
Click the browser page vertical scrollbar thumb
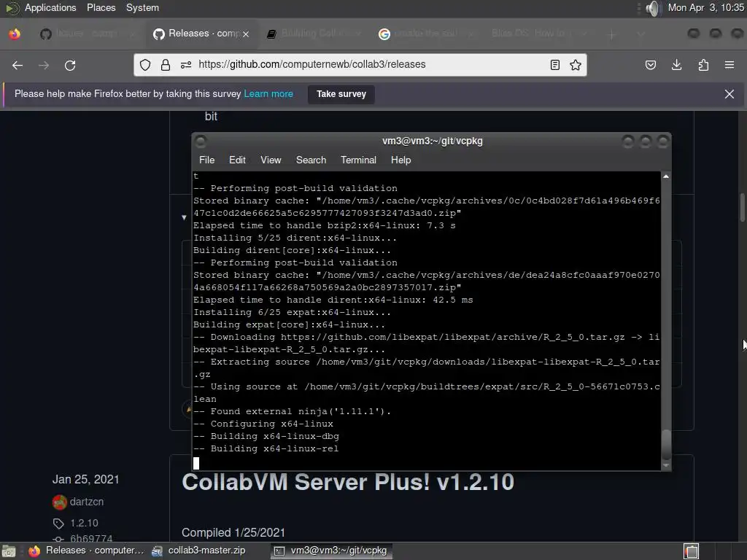742,207
